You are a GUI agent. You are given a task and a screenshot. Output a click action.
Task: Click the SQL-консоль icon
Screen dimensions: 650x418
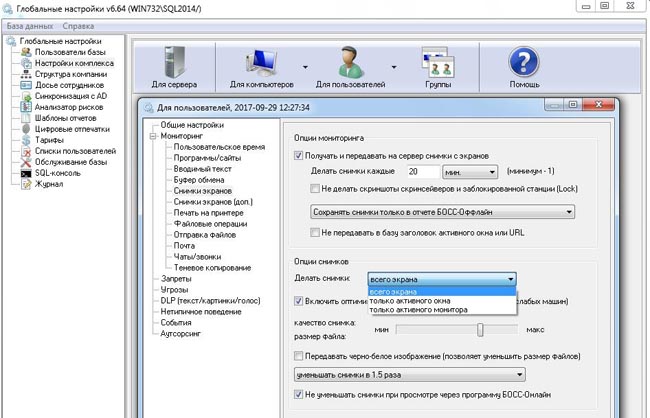[26, 173]
